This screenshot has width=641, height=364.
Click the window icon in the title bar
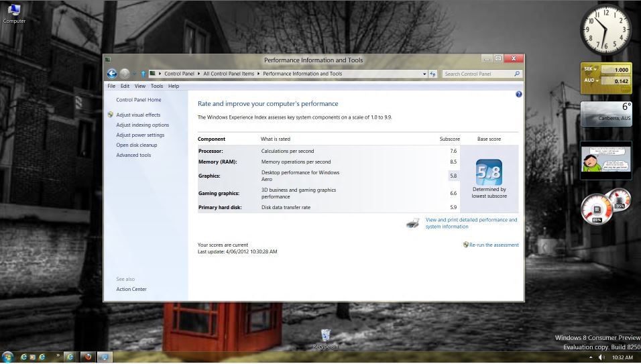108,60
